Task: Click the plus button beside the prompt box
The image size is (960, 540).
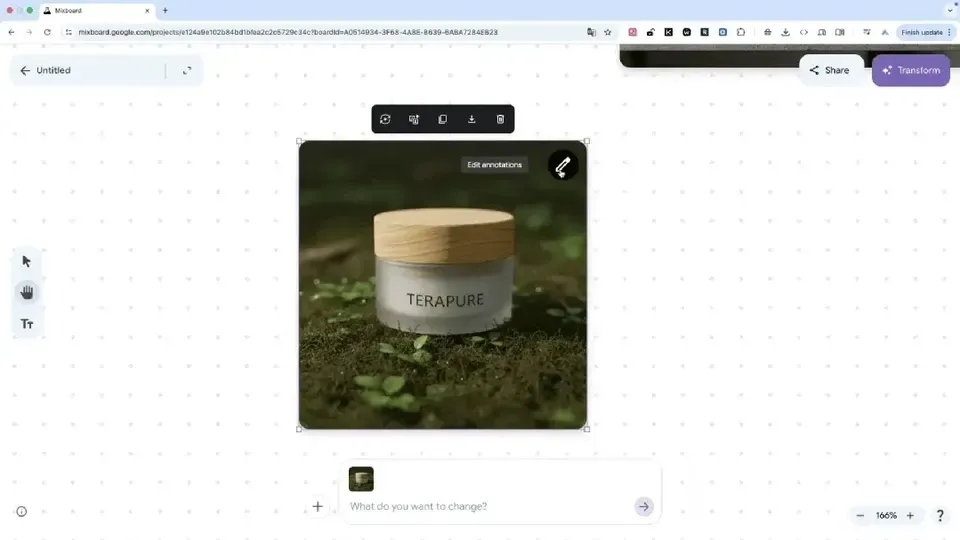Action: tap(317, 506)
